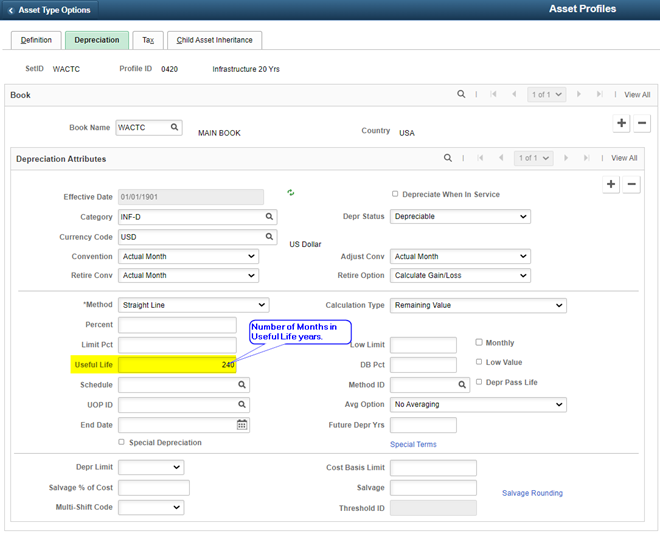The height and width of the screenshot is (534, 660).
Task: Open Depreciation Attributes row selector dropdown
Action: 533,158
